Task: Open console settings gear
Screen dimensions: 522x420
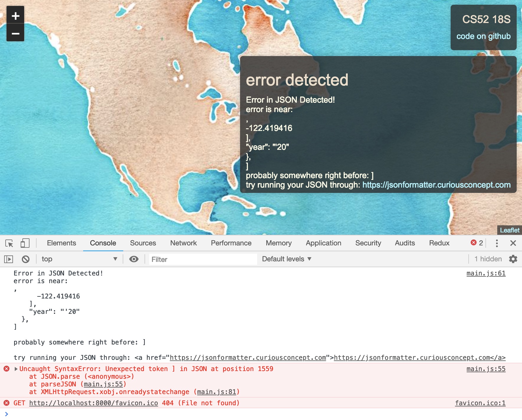Action: (x=513, y=259)
